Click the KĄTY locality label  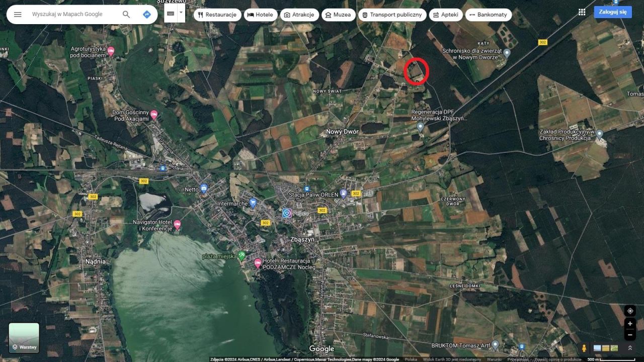[484, 44]
